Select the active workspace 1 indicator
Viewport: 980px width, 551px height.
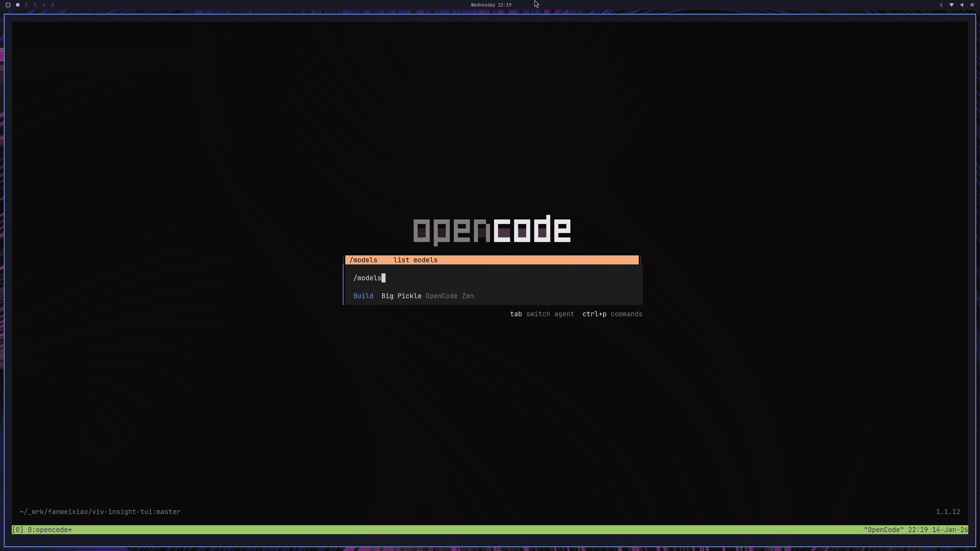point(18,5)
